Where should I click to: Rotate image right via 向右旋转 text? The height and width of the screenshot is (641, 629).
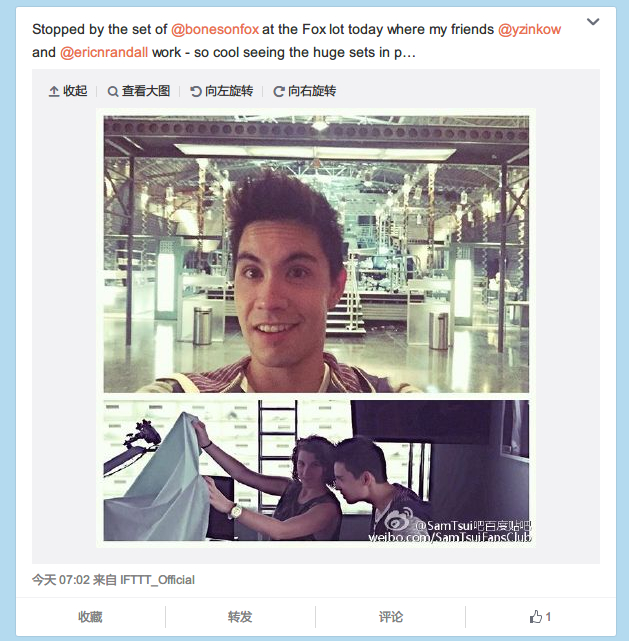click(312, 91)
